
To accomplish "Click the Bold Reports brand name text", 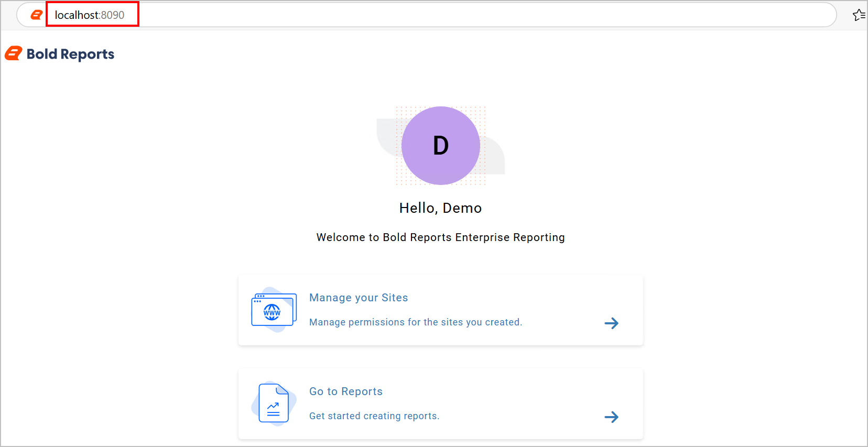I will pos(70,54).
